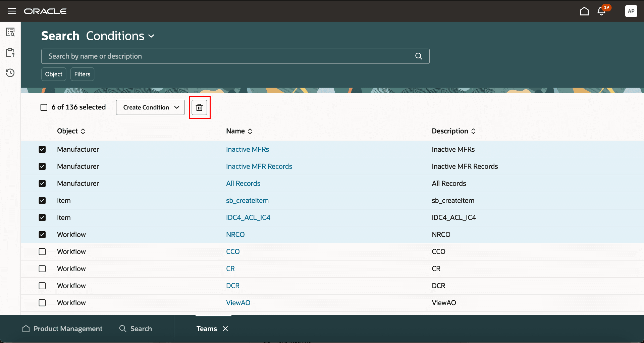Open the NRCO workflow link
This screenshot has height=343, width=644.
[235, 234]
